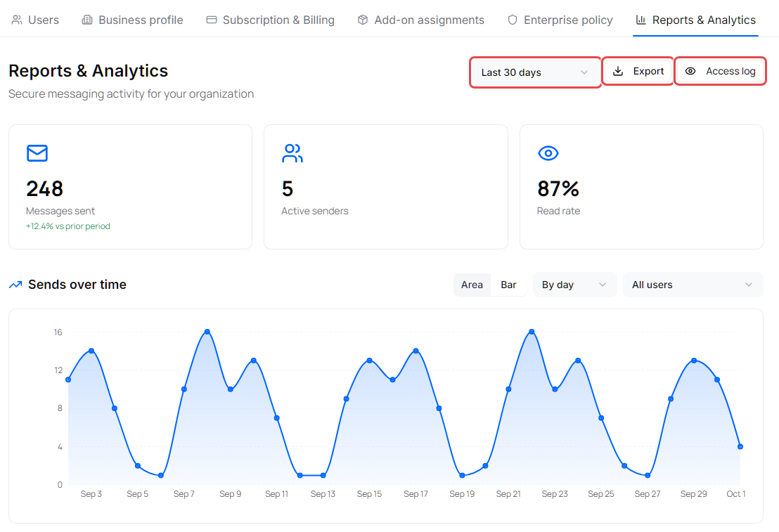The width and height of the screenshot is (779, 532).
Task: Click the Sep 15 data point
Action: coord(370,361)
